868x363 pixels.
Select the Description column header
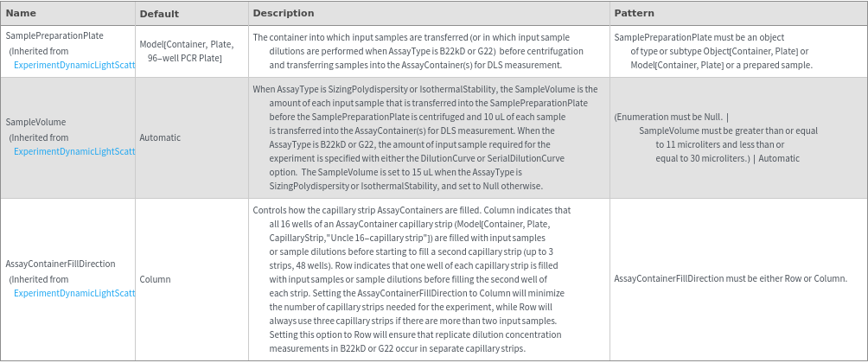(283, 13)
